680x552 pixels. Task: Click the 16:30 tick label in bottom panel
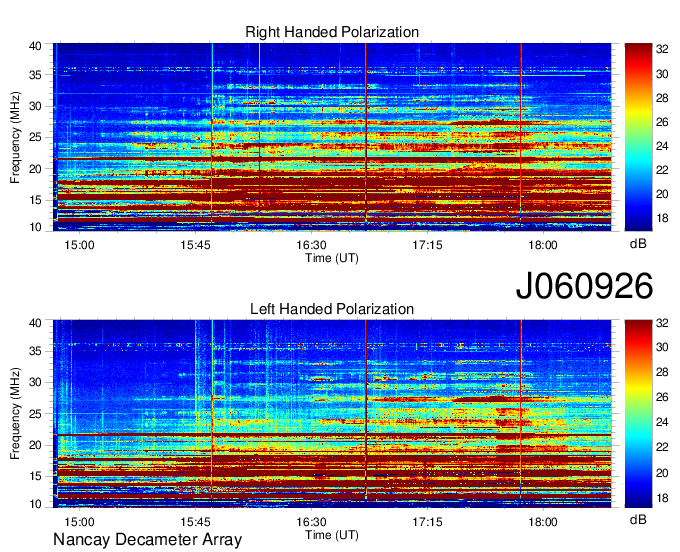pyautogui.click(x=311, y=522)
